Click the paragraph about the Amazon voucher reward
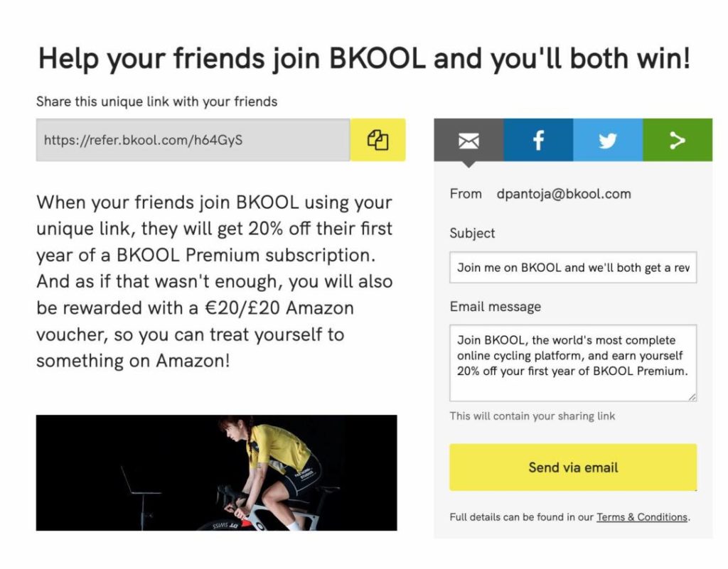Image resolution: width=728 pixels, height=569 pixels. click(x=215, y=281)
